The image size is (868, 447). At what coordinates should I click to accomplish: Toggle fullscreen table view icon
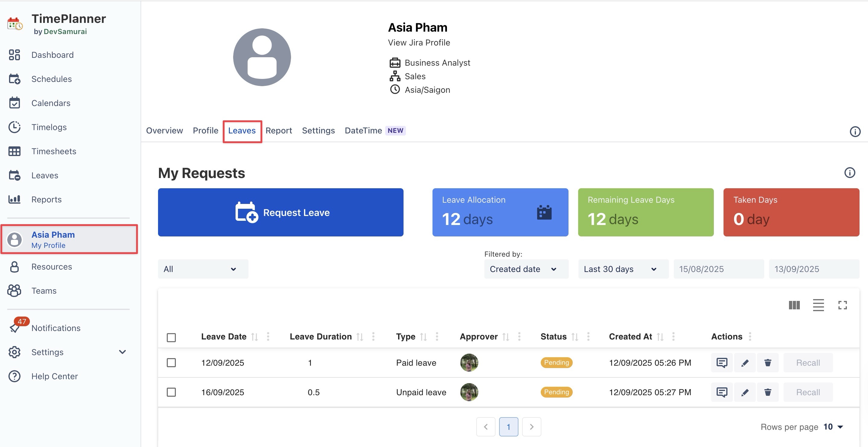click(842, 305)
